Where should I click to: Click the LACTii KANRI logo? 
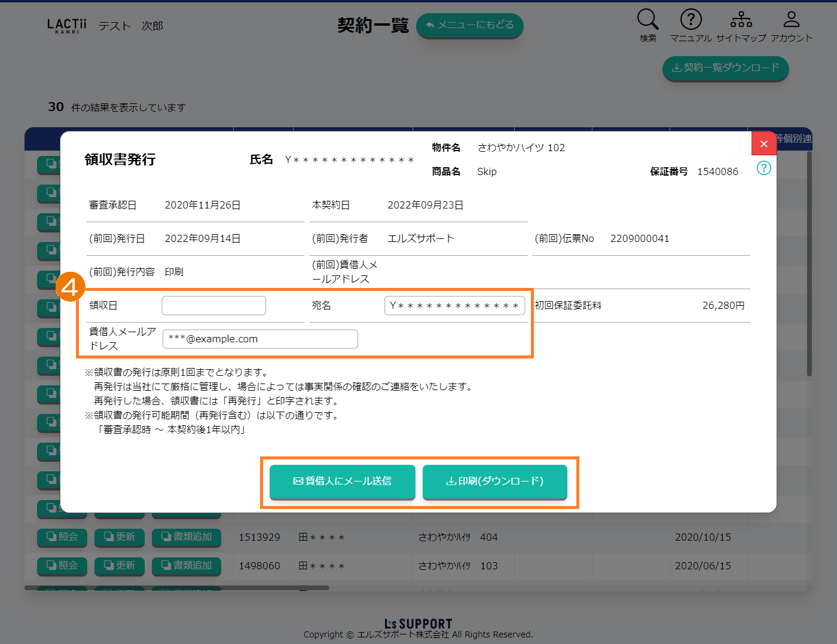coord(66,26)
